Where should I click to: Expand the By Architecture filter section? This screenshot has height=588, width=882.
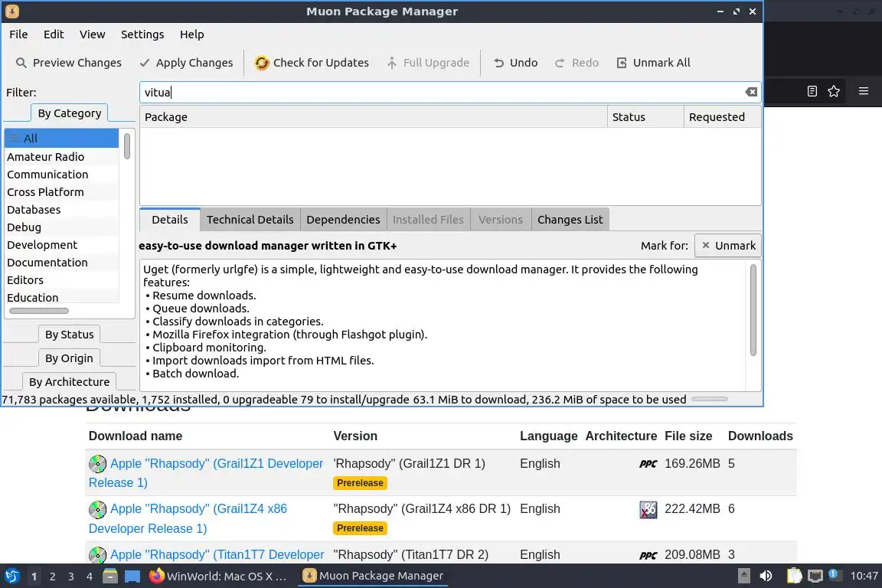click(69, 381)
